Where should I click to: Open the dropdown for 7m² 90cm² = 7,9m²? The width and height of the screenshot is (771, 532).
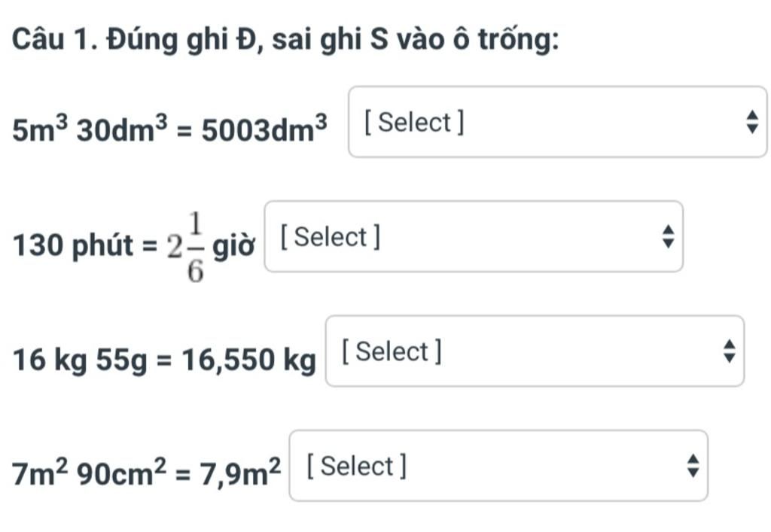point(498,466)
